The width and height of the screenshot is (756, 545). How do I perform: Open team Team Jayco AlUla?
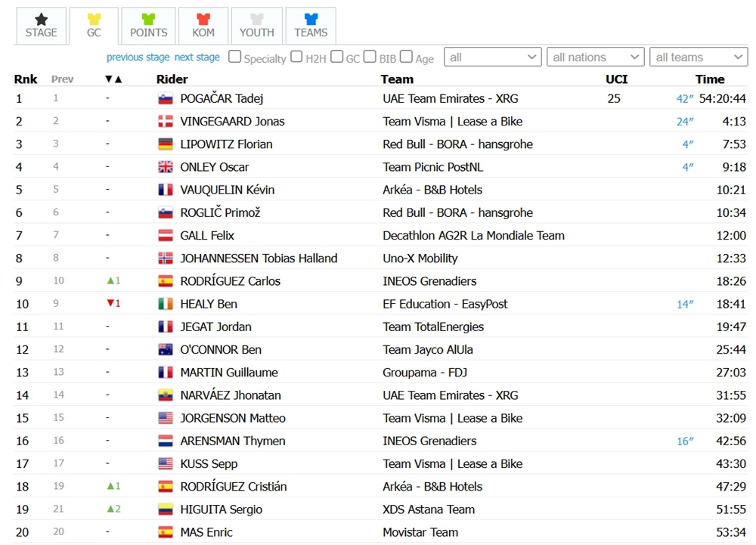pos(428,350)
